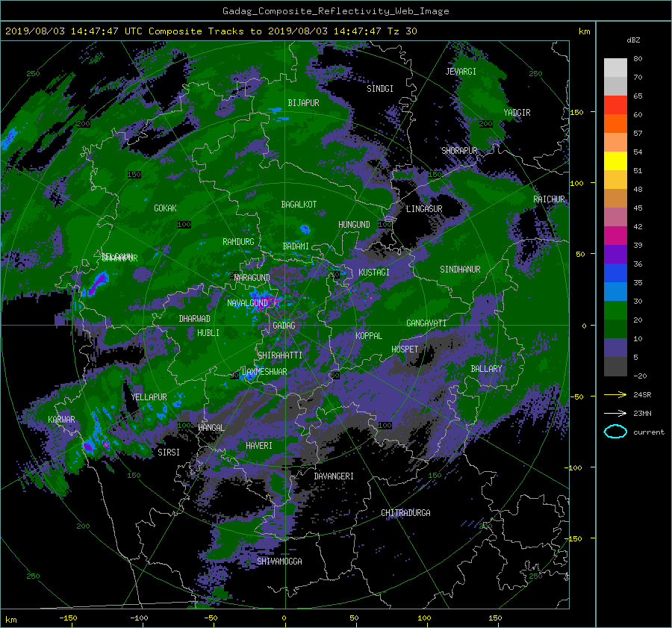Click the HOSPET city label
Image resolution: width=672 pixels, height=628 pixels.
click(405, 349)
